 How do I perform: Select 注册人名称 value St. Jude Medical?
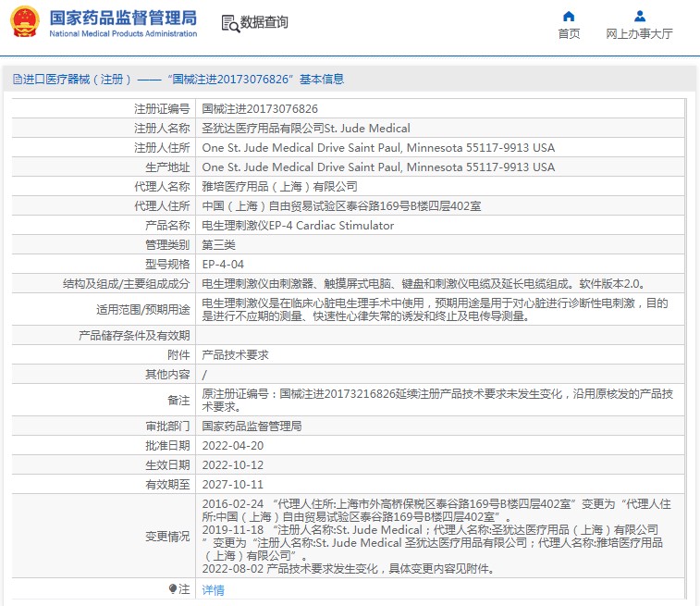coord(306,129)
